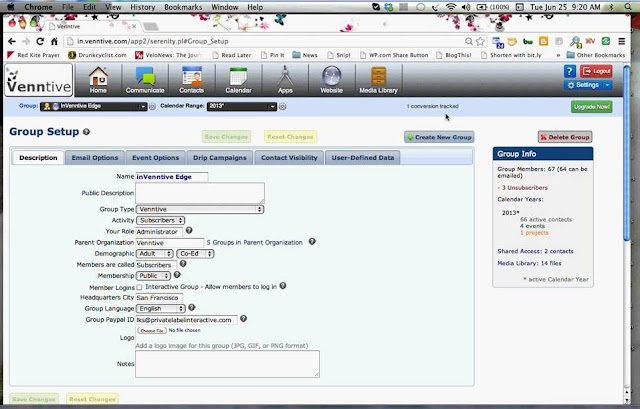This screenshot has height=409, width=640.
Task: Click the Venntive logo
Action: point(39,80)
